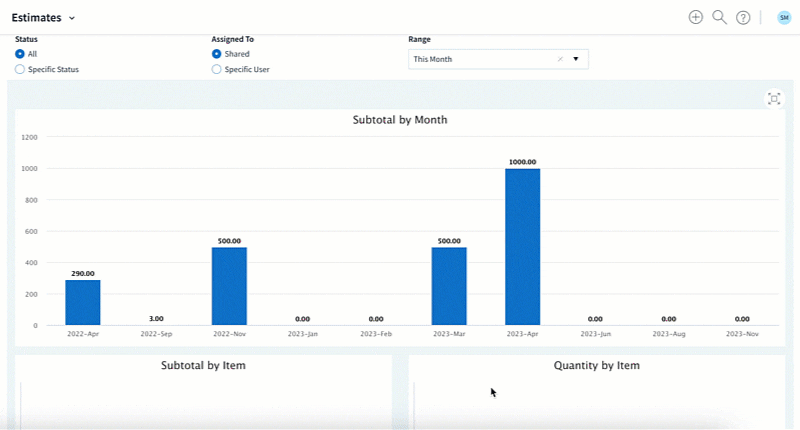Viewport: 800px width, 430px height.
Task: Click the Range filter label
Action: pos(419,39)
